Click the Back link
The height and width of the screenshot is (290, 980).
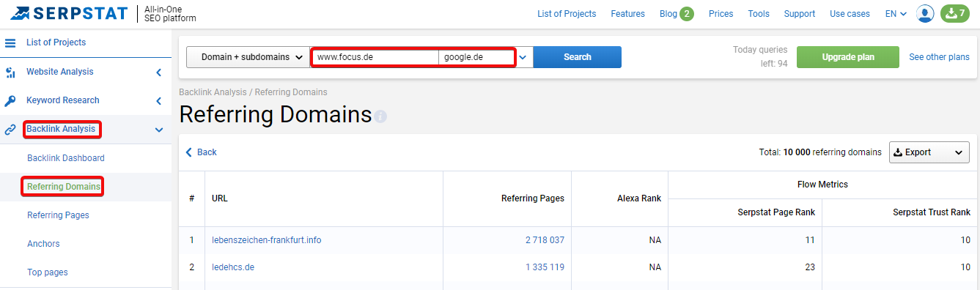point(202,152)
